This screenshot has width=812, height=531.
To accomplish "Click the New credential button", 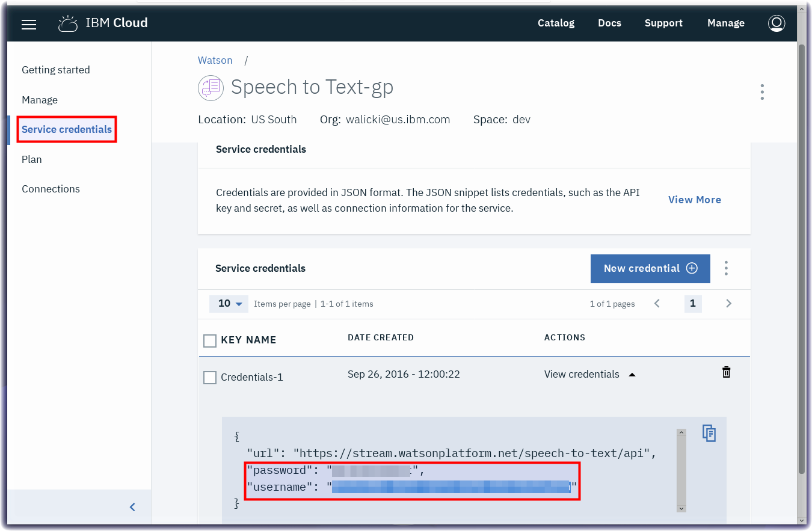I will [650, 268].
